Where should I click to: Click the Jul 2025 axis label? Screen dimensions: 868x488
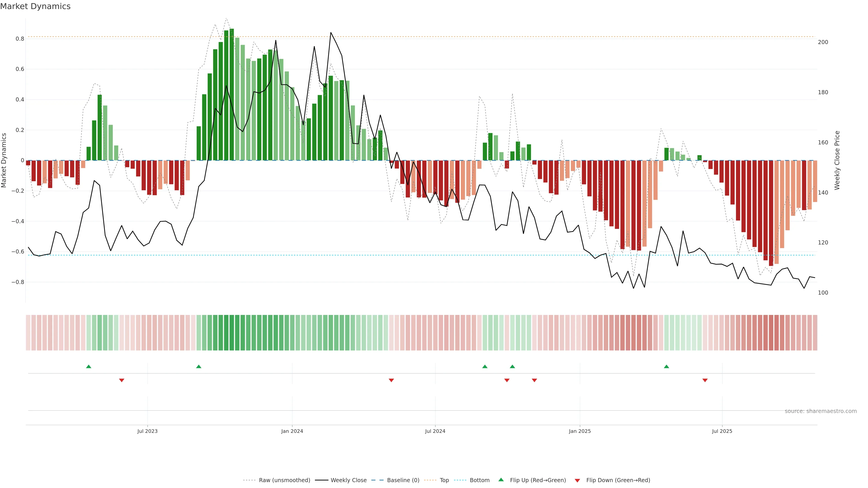pos(722,431)
